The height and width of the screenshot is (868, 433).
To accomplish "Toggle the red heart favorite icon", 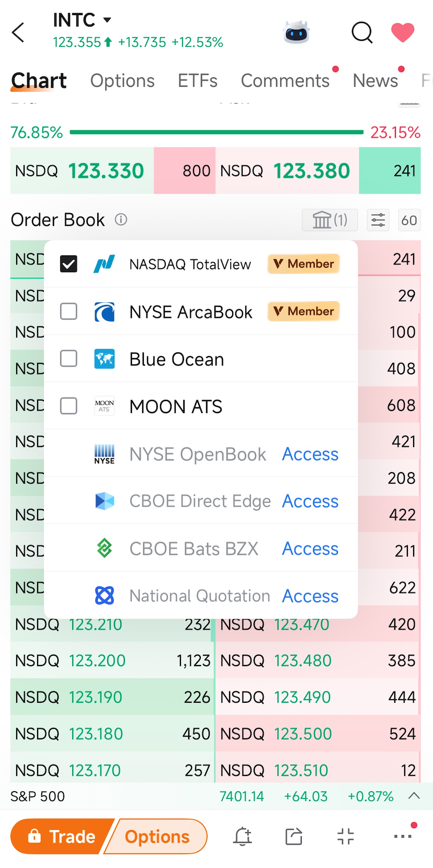I will (403, 32).
